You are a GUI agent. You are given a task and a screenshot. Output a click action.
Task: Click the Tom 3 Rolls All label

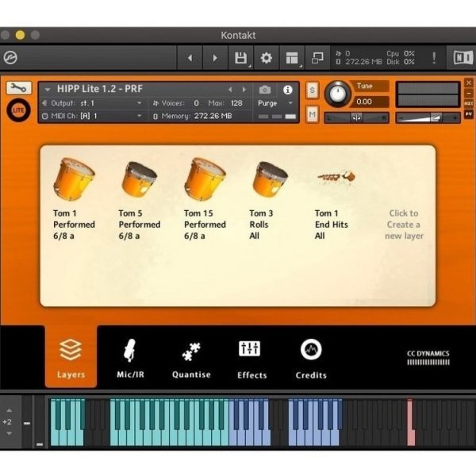261,225
